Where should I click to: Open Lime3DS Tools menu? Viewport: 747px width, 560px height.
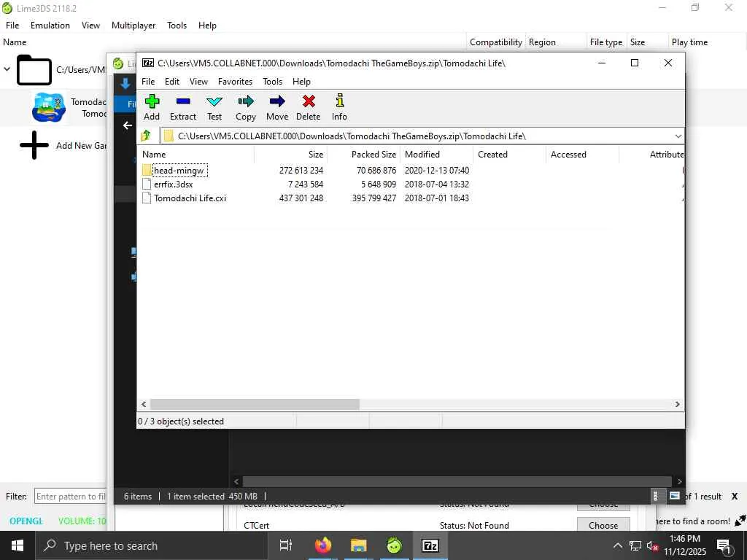pyautogui.click(x=177, y=26)
